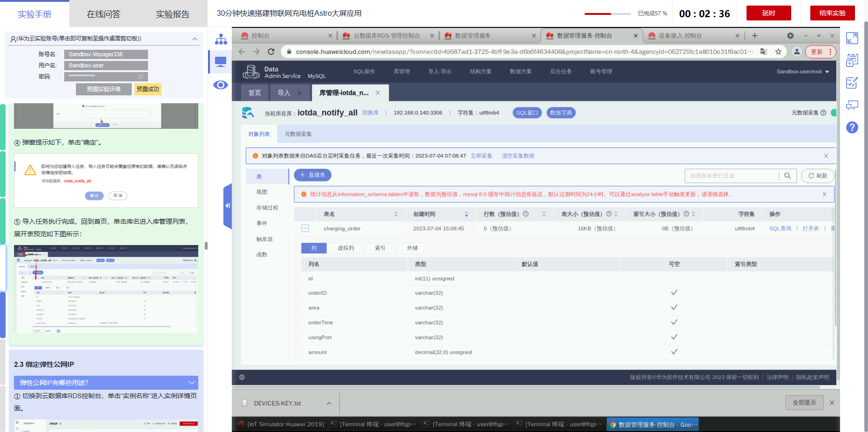This screenshot has width=868, height=432.
Task: Toggle the 元数据采集 switch
Action: pos(834,113)
